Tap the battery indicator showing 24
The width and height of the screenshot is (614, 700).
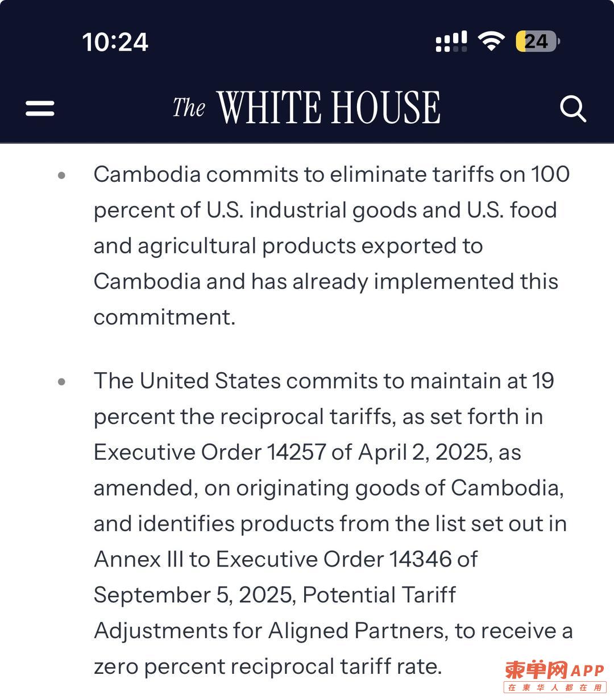pyautogui.click(x=537, y=41)
